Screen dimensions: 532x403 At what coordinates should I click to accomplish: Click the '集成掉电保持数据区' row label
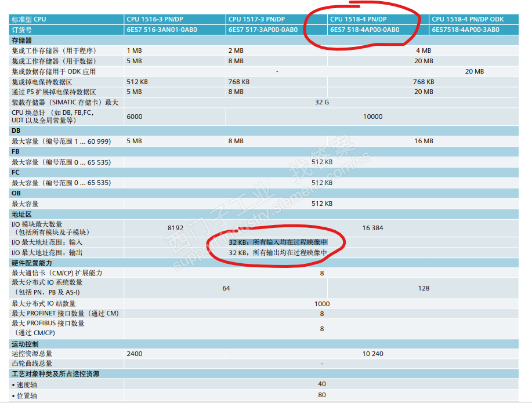coord(42,82)
